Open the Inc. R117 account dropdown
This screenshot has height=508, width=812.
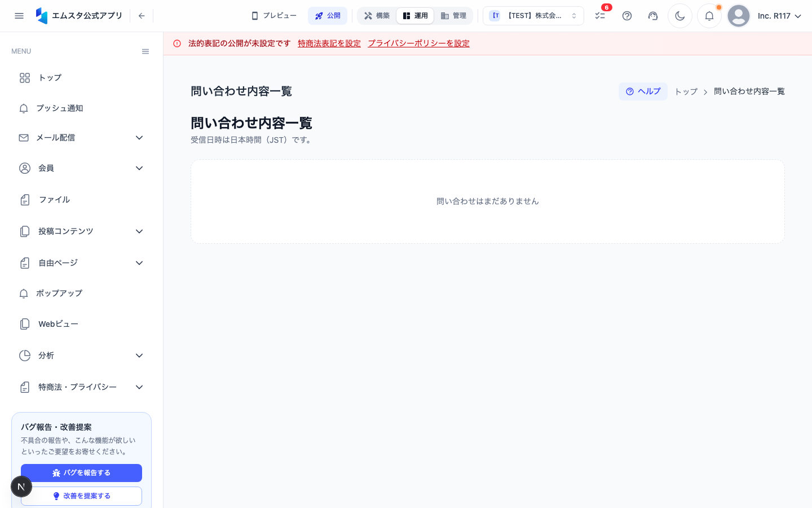(x=779, y=16)
